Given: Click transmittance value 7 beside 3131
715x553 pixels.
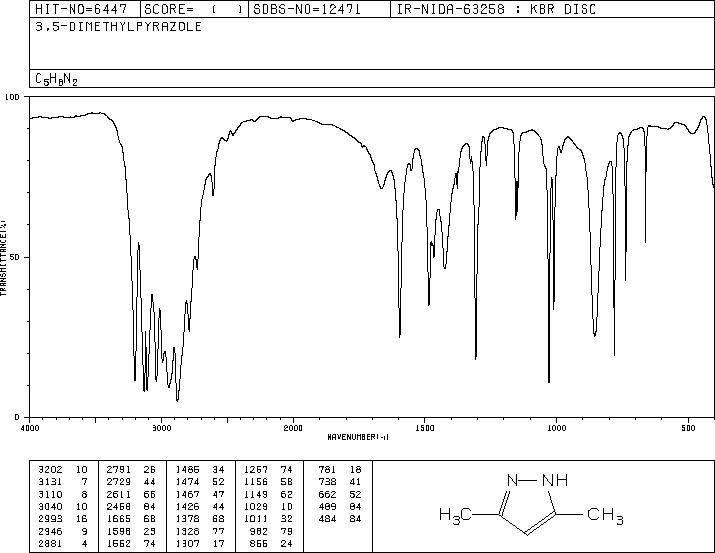Looking at the screenshot, I should tap(84, 482).
